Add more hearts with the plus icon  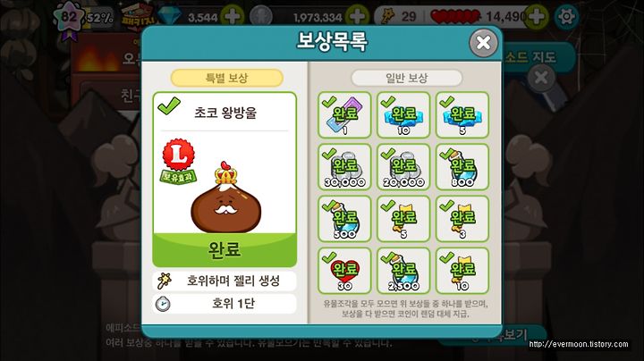pyautogui.click(x=537, y=16)
